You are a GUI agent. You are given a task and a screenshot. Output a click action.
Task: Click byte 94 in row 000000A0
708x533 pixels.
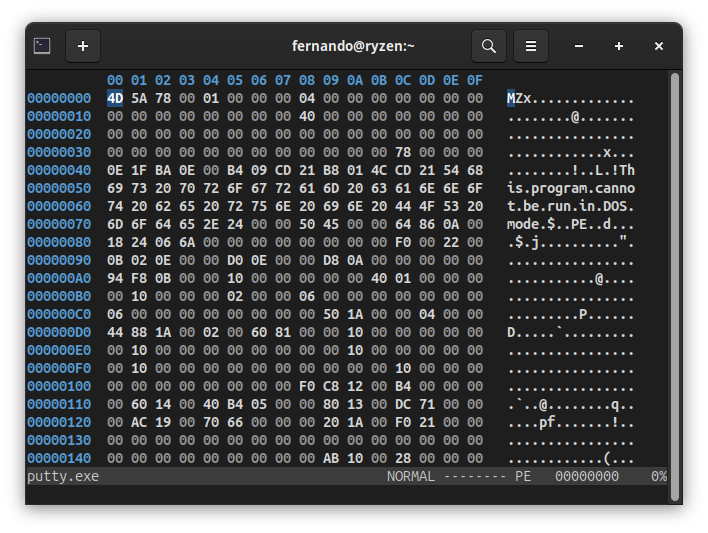115,278
